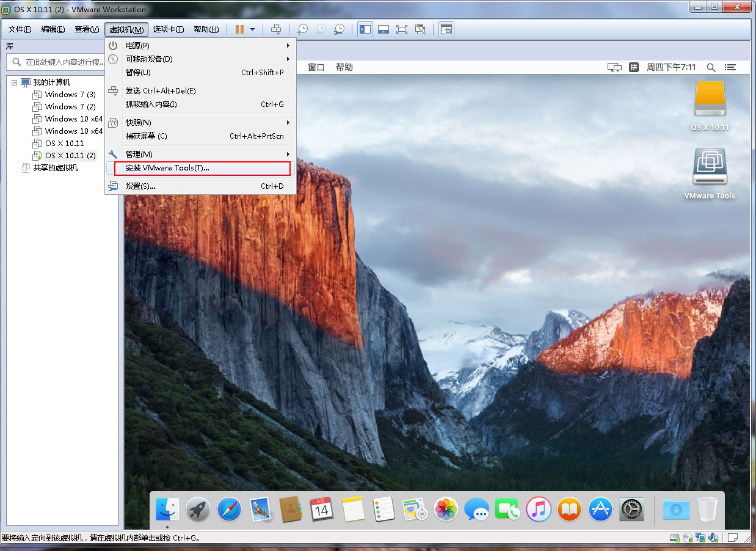Click the Unity mode toolbar icon

pyautogui.click(x=420, y=29)
